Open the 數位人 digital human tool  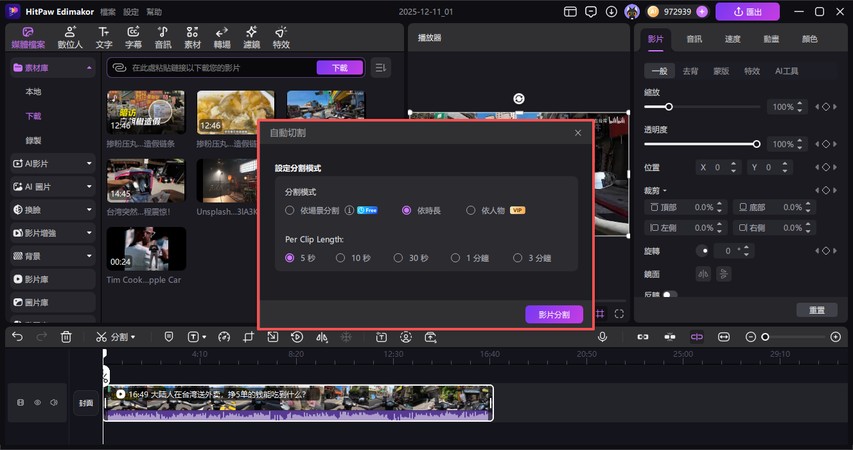(70, 38)
